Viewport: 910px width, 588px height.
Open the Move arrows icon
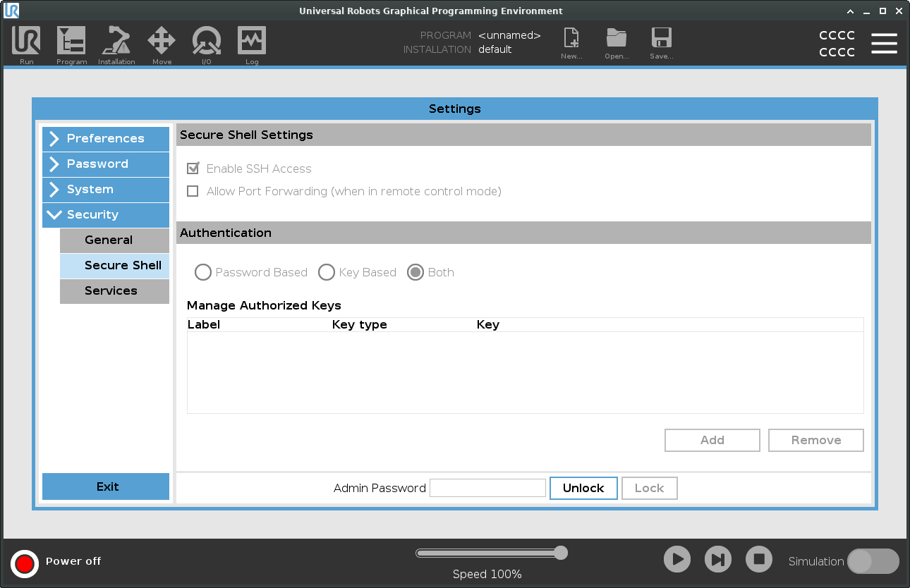tap(162, 42)
